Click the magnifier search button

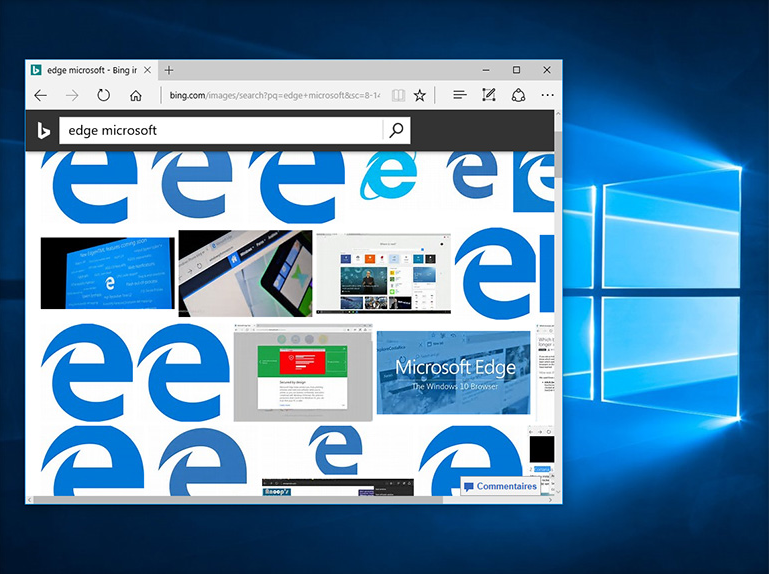(396, 130)
